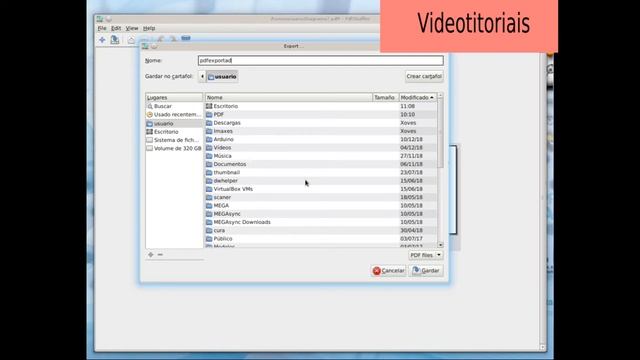Click the add document plus icon in PdfShuffler toolbar
The image size is (640, 360).
point(102,40)
